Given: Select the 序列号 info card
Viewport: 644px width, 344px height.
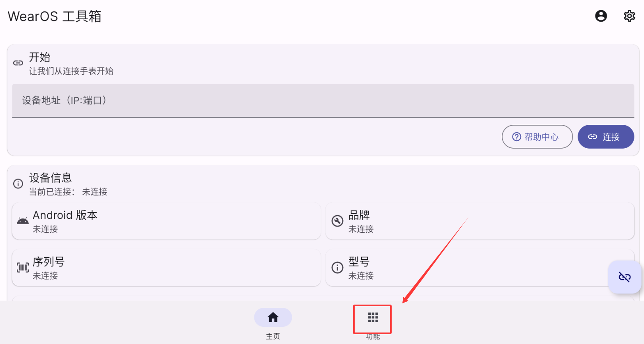Looking at the screenshot, I should point(166,268).
